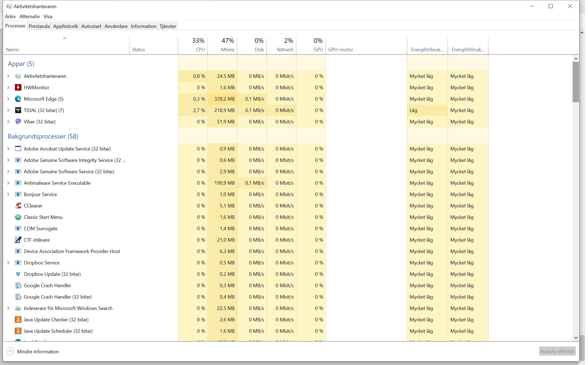Sort by the GPU-motor column header
This screenshot has height=365, width=588.
coord(366,45)
